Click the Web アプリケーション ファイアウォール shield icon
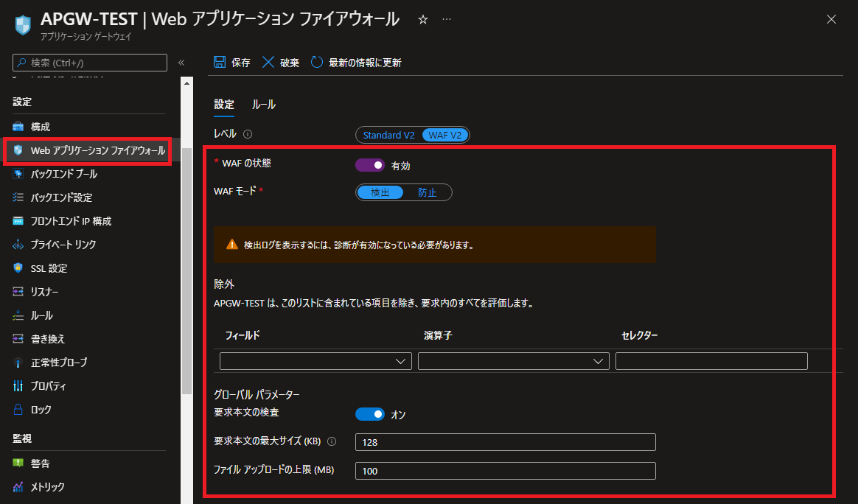The image size is (858, 504). 18,150
